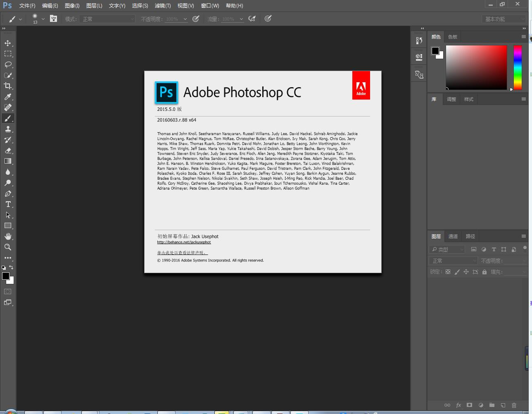
Task: Toggle Lock transparent pixels
Action: [448, 272]
